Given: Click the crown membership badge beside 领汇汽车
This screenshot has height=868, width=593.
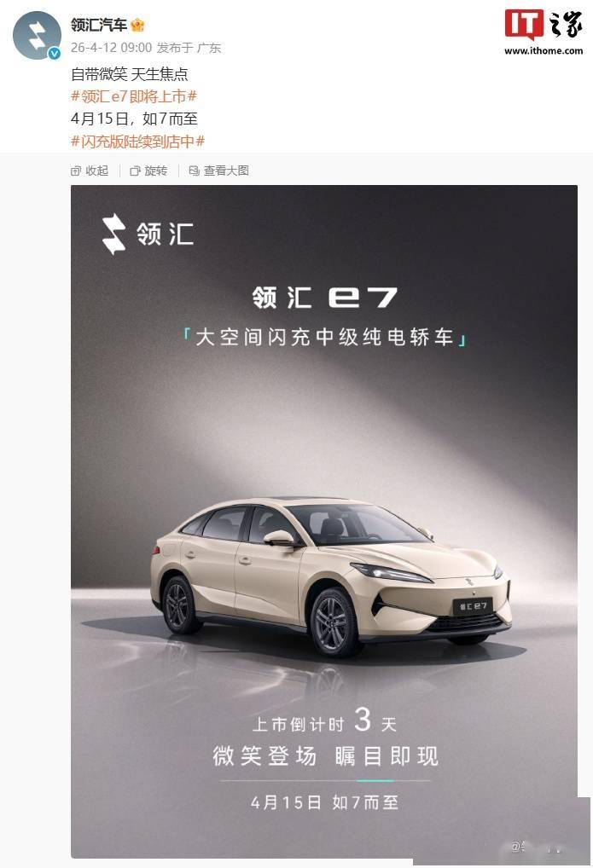Looking at the screenshot, I should (x=137, y=25).
